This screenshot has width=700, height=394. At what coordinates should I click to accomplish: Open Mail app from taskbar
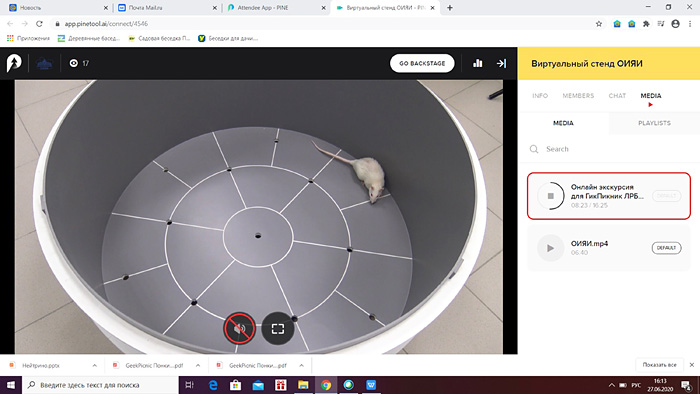point(258,385)
